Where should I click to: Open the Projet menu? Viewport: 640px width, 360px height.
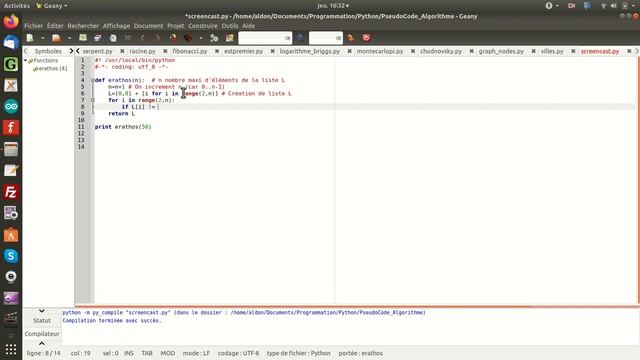(176, 26)
